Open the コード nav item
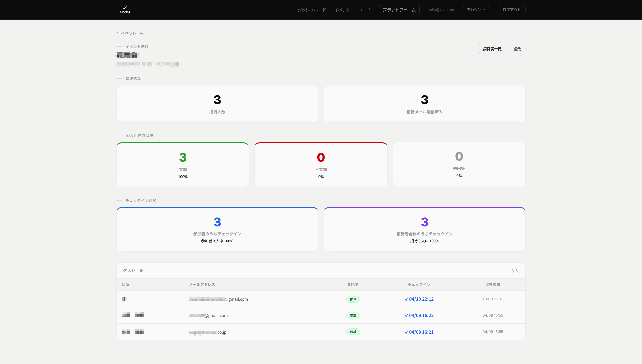Viewport: 642px width, 364px height. 364,10
